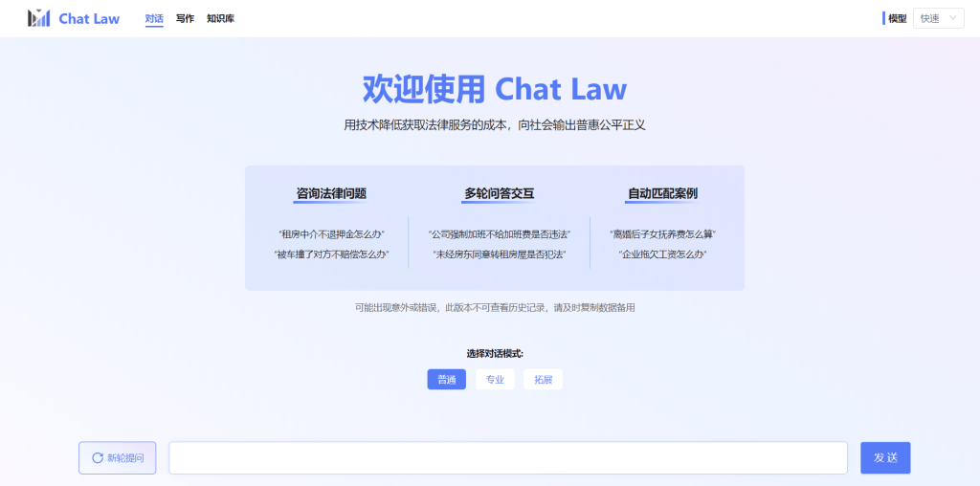
Task: Click the chevron arrow in model selector
Action: tap(952, 18)
